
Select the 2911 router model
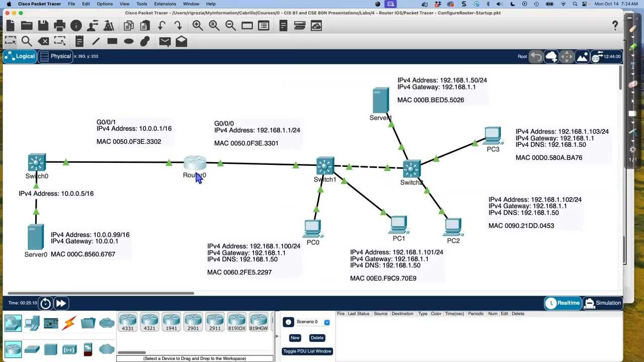[x=215, y=322]
